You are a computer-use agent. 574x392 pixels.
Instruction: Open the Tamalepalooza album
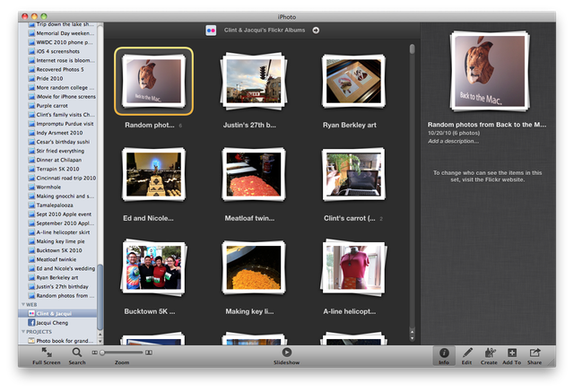57,205
